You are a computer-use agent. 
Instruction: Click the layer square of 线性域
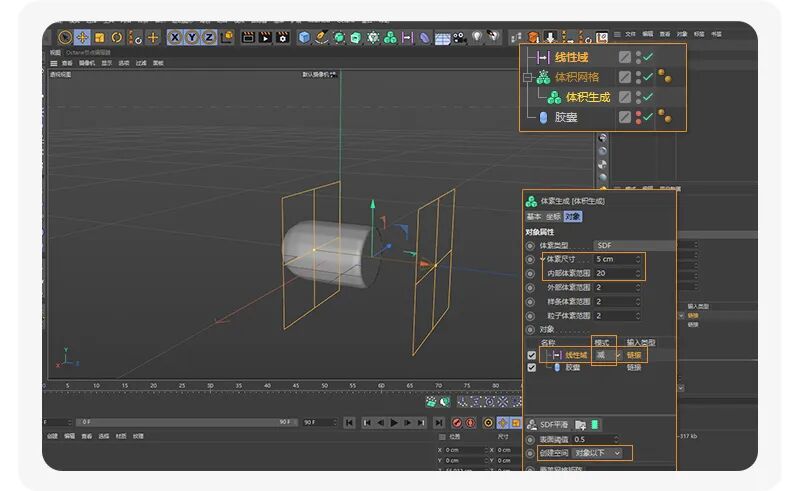(624, 57)
